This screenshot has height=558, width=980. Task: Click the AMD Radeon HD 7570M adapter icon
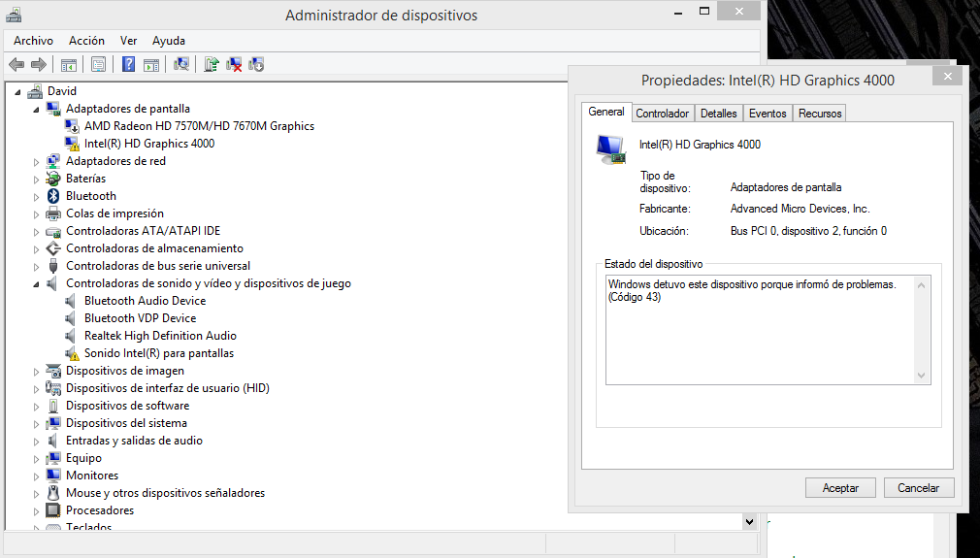click(73, 126)
